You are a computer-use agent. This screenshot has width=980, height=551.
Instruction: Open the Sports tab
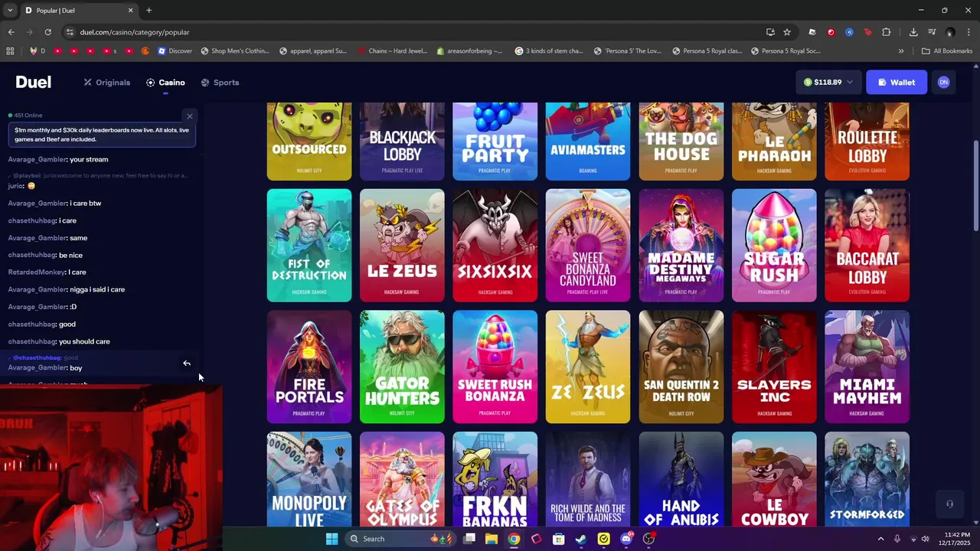220,82
